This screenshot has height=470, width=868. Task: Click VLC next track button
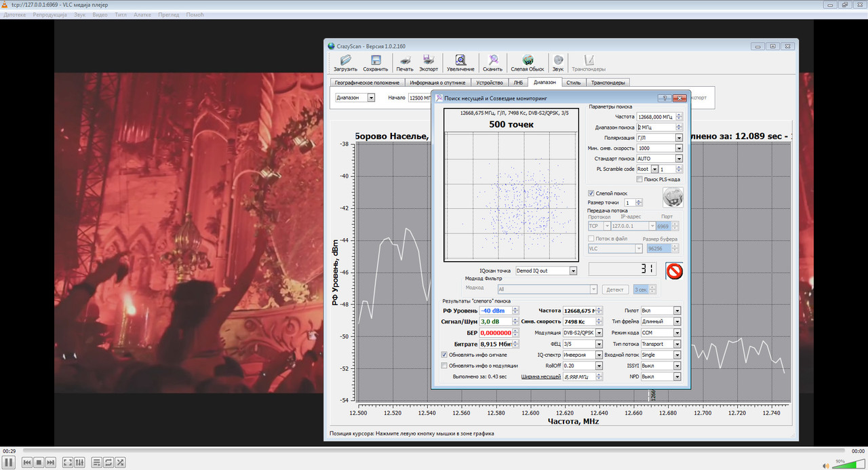point(50,463)
